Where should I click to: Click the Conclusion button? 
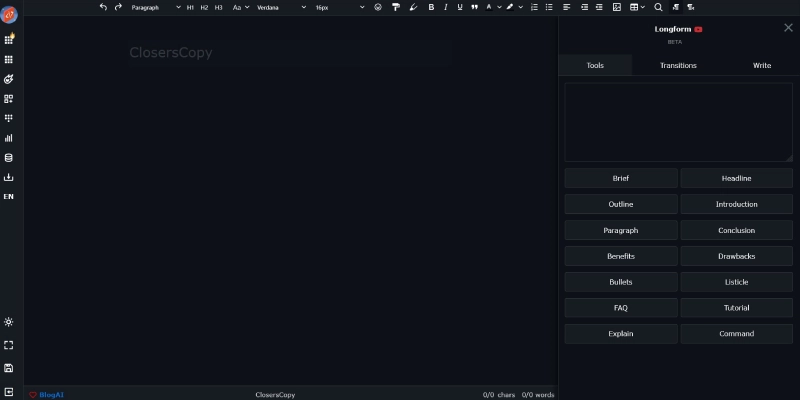(x=737, y=230)
